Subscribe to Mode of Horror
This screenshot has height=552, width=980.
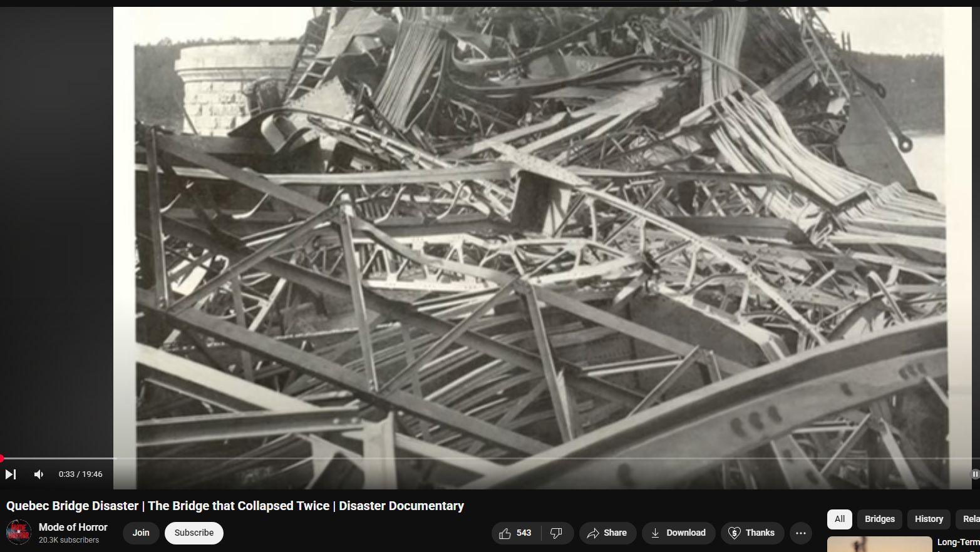tap(193, 533)
